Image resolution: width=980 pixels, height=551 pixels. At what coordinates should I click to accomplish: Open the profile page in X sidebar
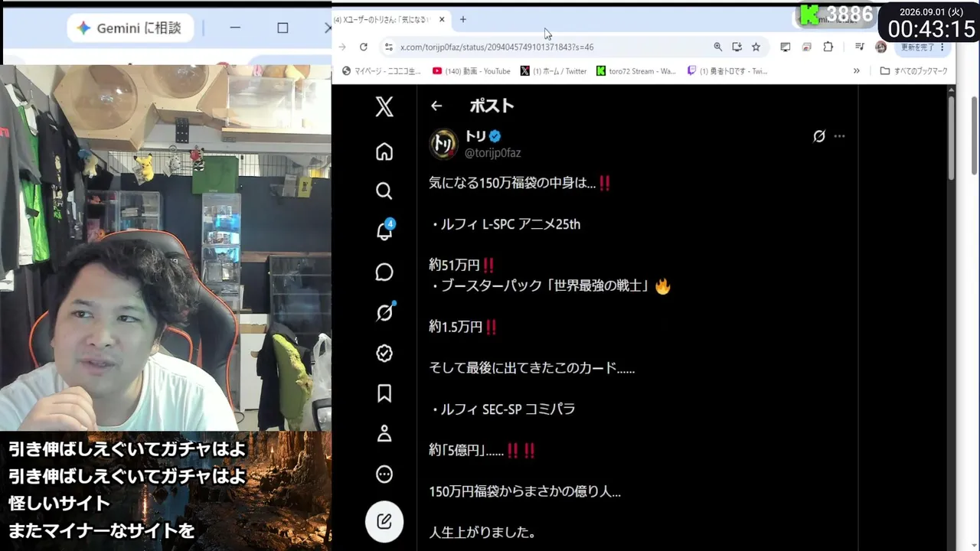tap(384, 434)
